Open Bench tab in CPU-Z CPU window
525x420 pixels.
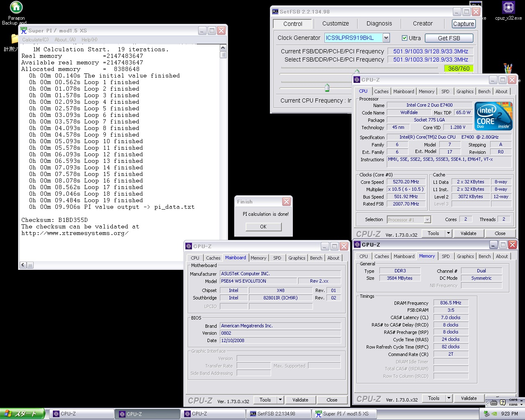[x=484, y=91]
